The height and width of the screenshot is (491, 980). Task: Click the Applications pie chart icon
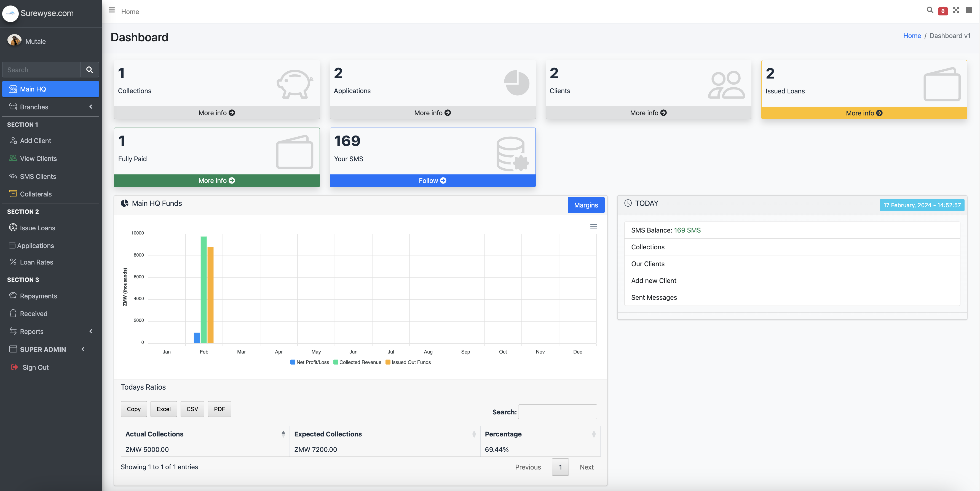pos(516,83)
